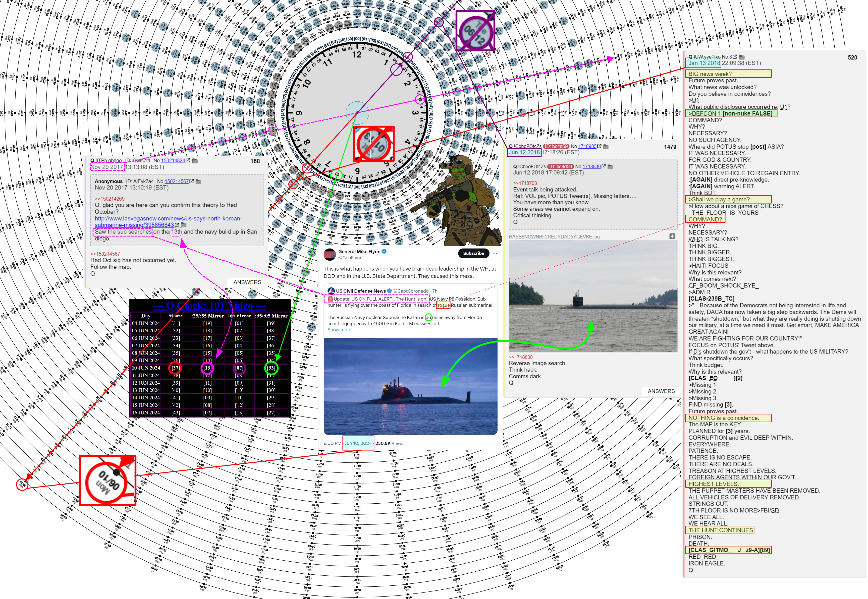Viewport: 868px width, 599px height.
Task: Open external-link icon beside No.1718830
Action: point(603,166)
